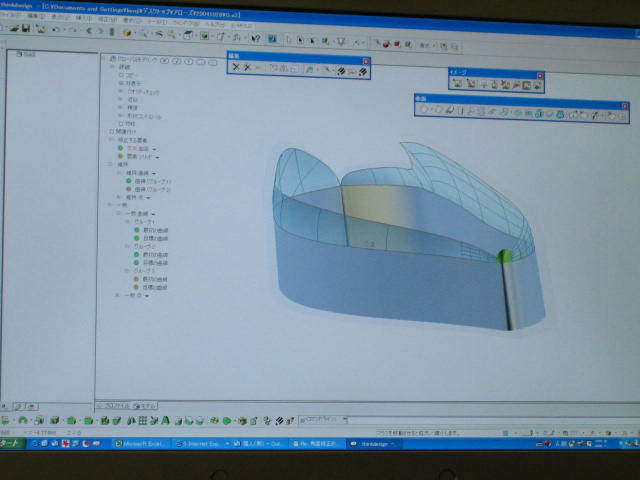Toggle the second checkbox under the detail node
640x480 pixels.
121,83
